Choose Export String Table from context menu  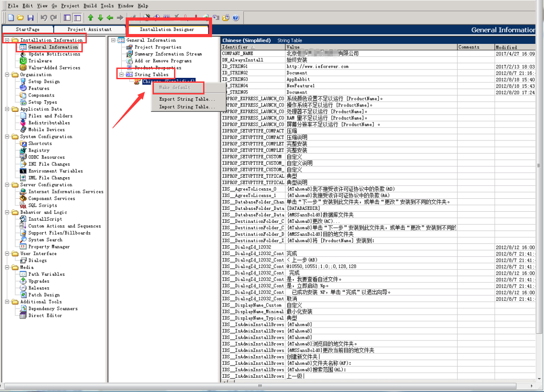(x=187, y=99)
